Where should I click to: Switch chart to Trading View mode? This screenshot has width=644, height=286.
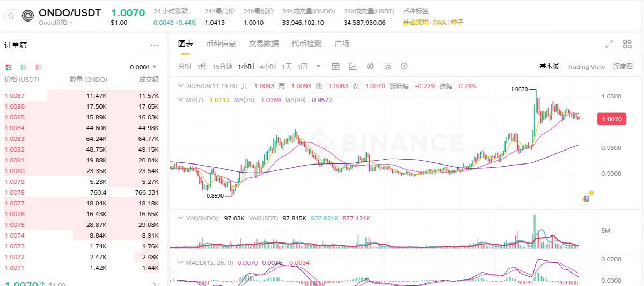(586, 67)
